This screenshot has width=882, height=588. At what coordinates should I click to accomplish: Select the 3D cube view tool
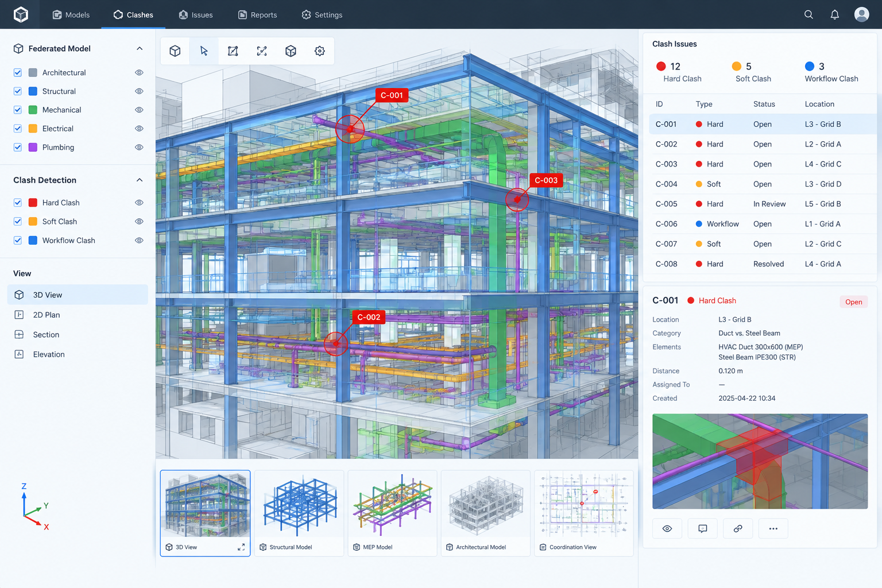175,51
